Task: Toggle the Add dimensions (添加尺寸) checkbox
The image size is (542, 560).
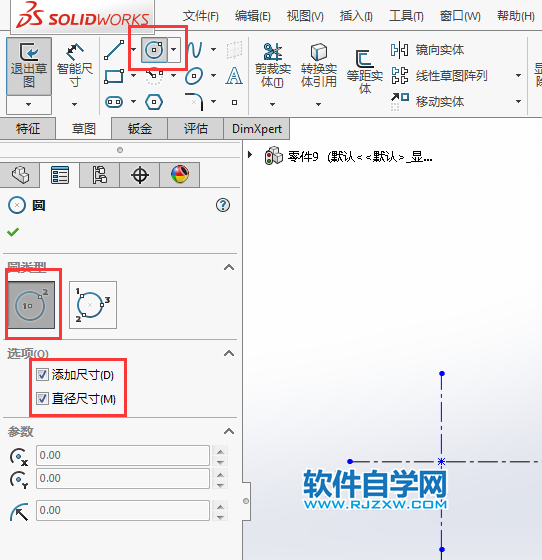Action: pos(42,375)
